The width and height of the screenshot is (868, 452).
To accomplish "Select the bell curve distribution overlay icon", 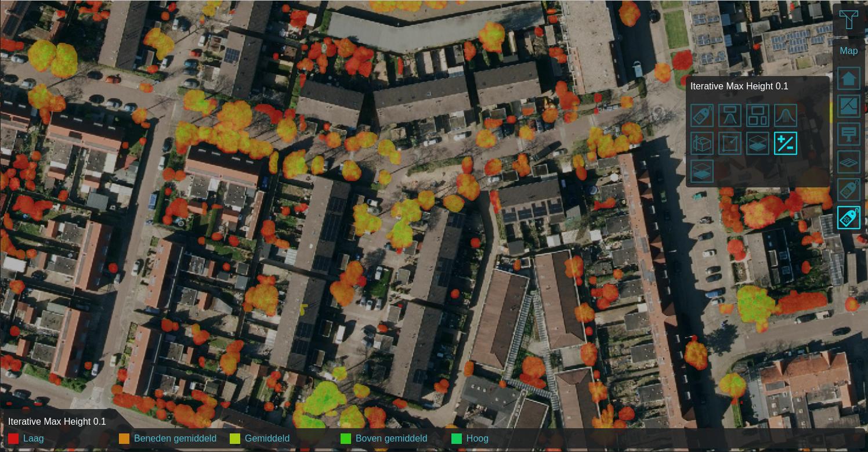I will [786, 115].
